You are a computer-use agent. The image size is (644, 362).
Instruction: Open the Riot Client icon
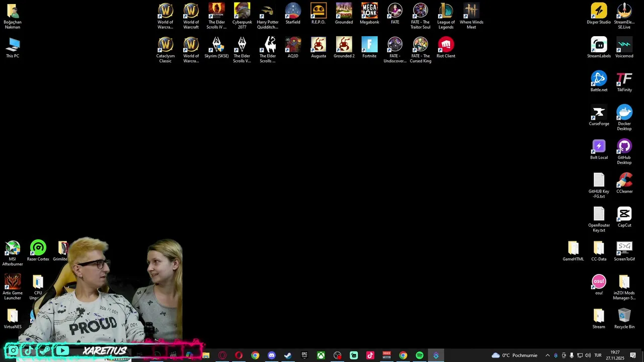point(446,47)
